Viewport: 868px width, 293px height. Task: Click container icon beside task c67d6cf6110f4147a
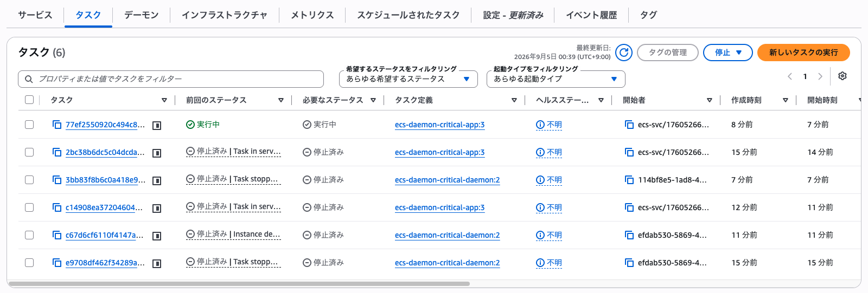tap(157, 236)
